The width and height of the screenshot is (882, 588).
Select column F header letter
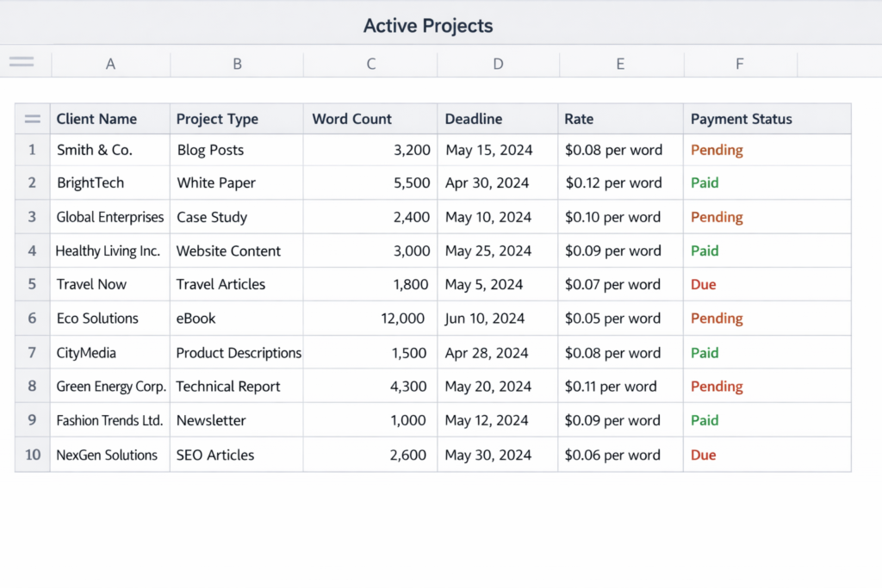click(739, 64)
